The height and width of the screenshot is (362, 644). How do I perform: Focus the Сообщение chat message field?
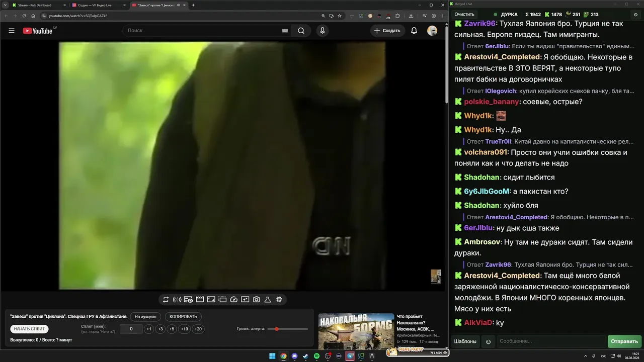coord(550,342)
